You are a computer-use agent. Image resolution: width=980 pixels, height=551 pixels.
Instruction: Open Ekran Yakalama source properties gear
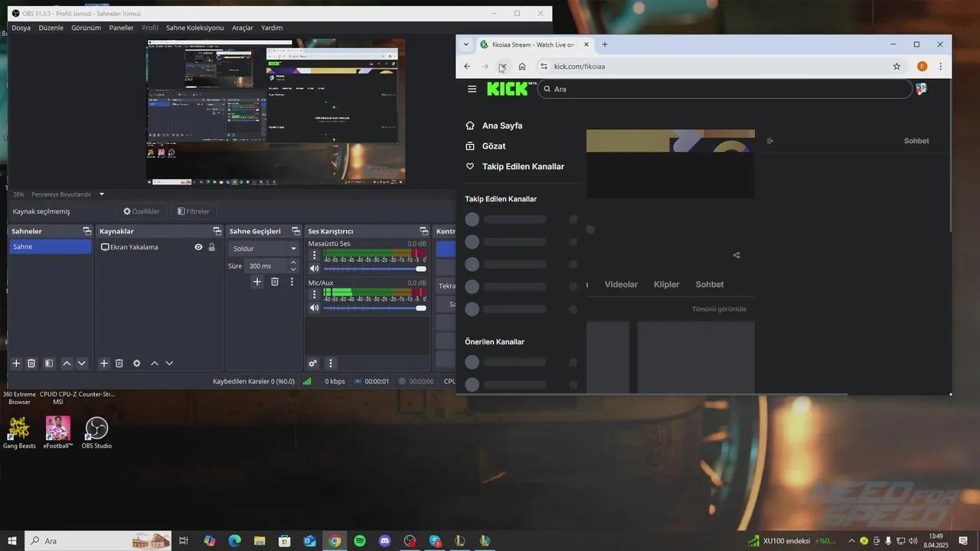coord(136,363)
